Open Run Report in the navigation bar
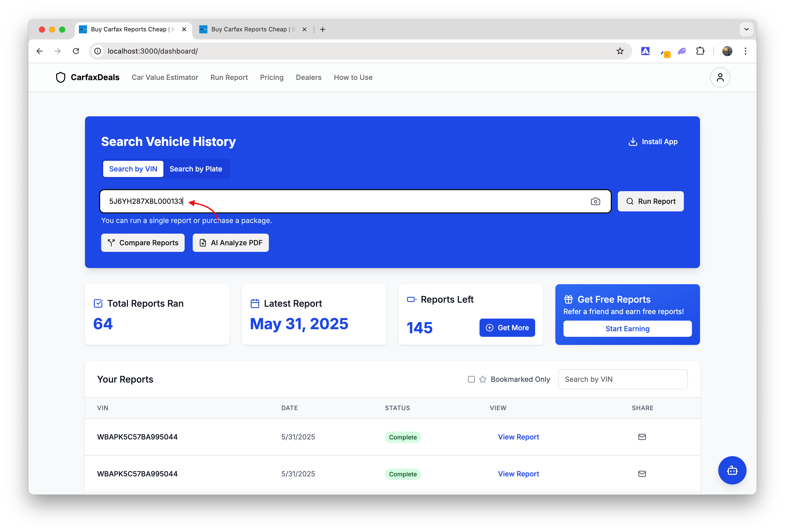This screenshot has width=785, height=532. tap(229, 77)
